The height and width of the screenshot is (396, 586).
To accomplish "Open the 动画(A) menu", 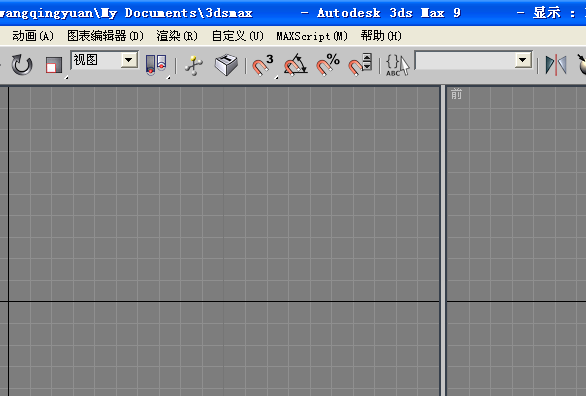I will tap(33, 36).
